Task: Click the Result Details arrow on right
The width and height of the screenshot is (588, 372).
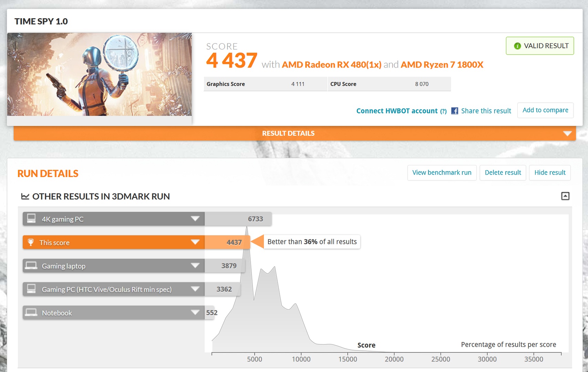Action: [x=567, y=133]
